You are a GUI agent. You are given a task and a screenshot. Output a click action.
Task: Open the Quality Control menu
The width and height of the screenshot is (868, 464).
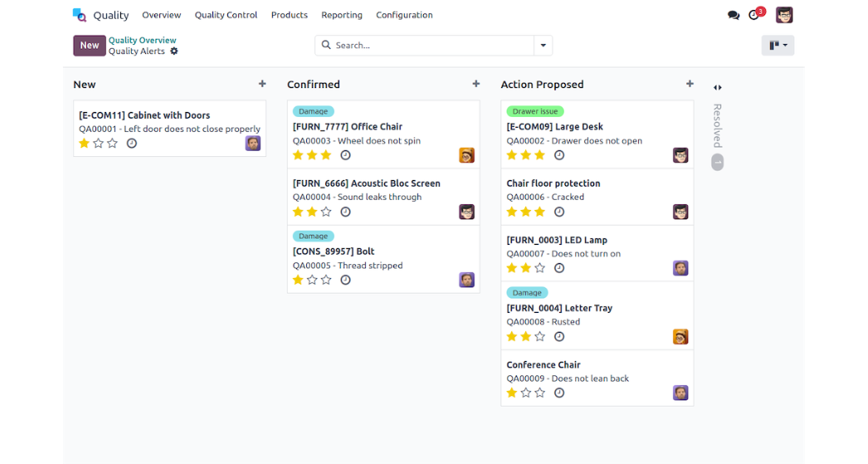(226, 15)
